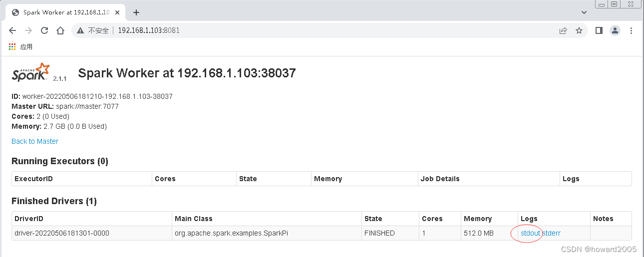Click the Running Executors (0) heading
Image resolution: width=644 pixels, height=257 pixels.
click(x=60, y=161)
